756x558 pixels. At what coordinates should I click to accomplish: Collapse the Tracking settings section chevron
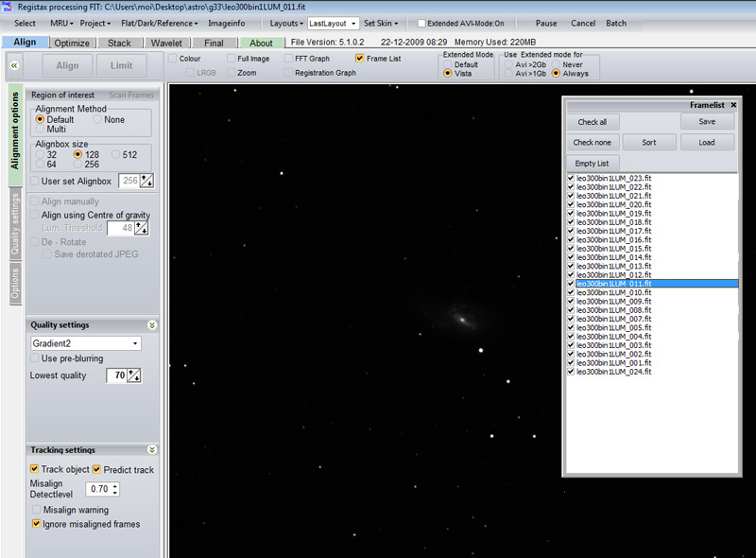coord(152,450)
